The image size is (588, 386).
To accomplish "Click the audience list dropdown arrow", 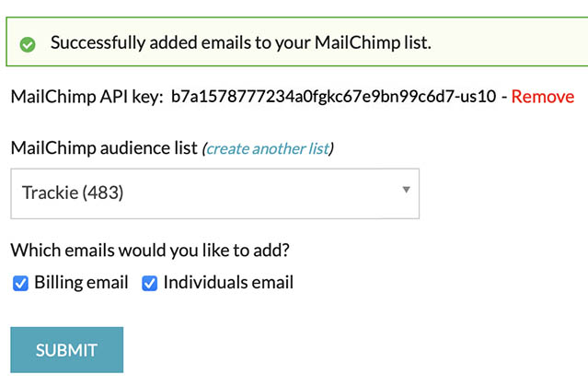I will pyautogui.click(x=406, y=191).
